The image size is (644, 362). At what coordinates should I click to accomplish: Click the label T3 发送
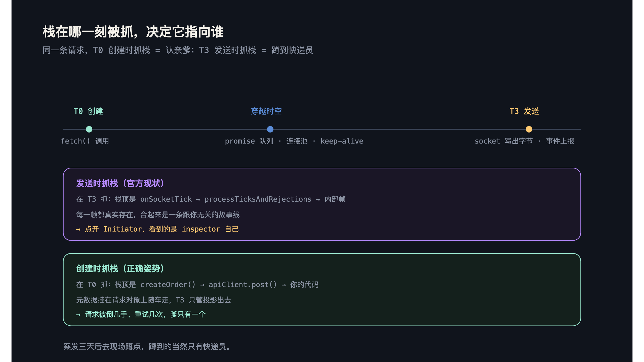point(524,111)
